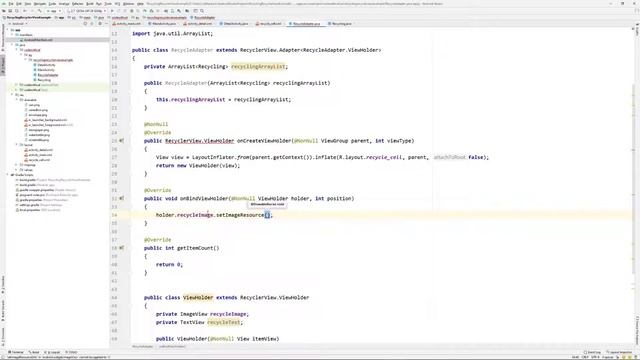The image size is (640, 360).
Task: Toggle the Build Variants side tab
Action: pyautogui.click(x=3, y=310)
